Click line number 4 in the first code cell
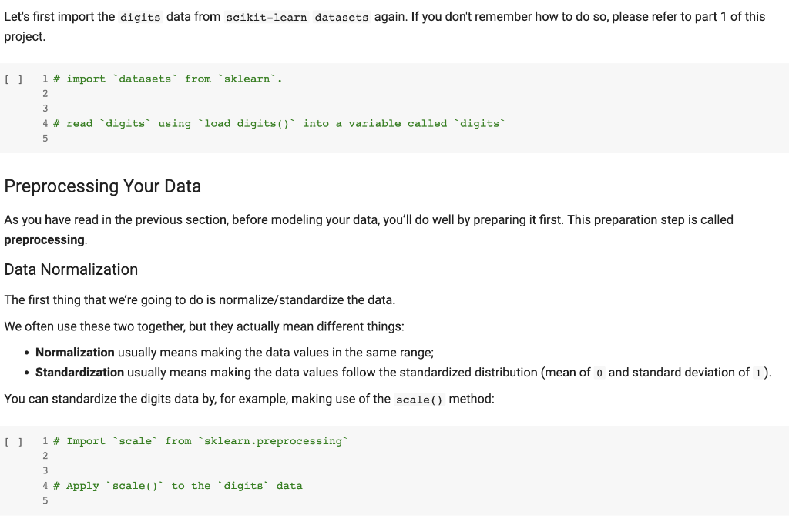 coord(45,123)
